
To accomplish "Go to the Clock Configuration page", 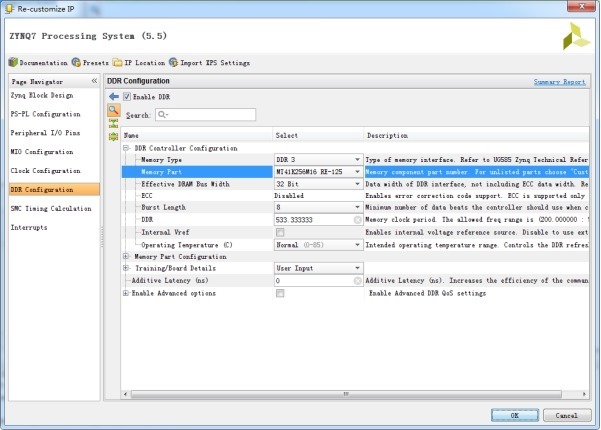I will pos(45,171).
